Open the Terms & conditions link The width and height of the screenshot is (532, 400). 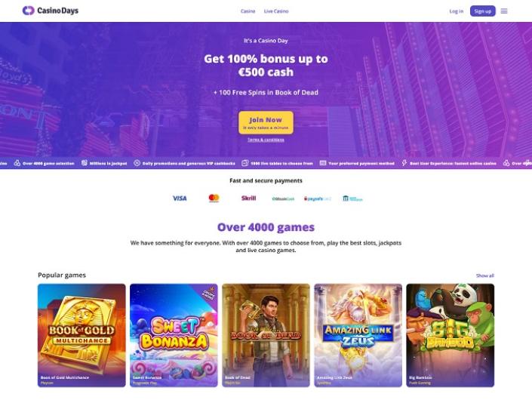click(x=266, y=140)
